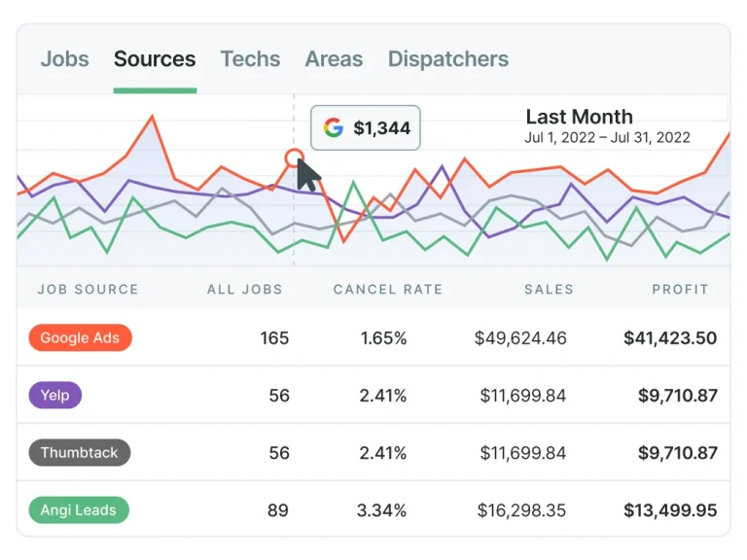Viewport: 747px width, 560px height.
Task: Click Angi Leads cancel rate 3.34%
Action: 381,510
